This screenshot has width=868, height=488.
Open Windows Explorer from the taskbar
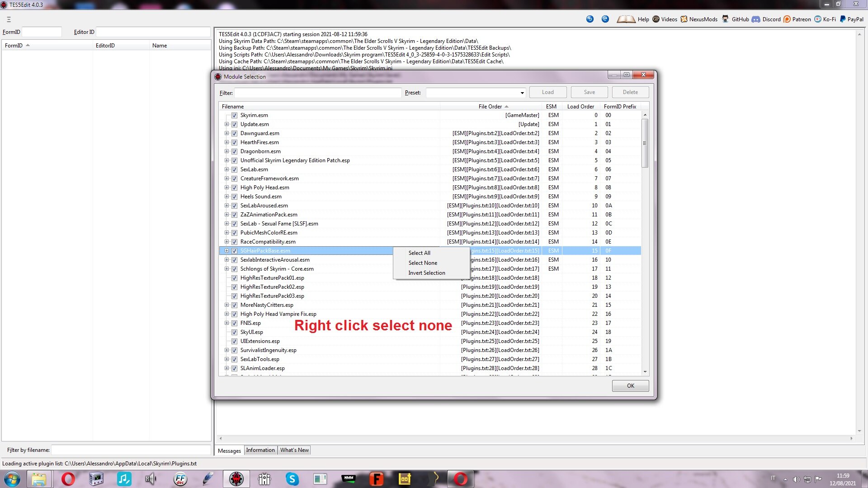click(x=39, y=479)
